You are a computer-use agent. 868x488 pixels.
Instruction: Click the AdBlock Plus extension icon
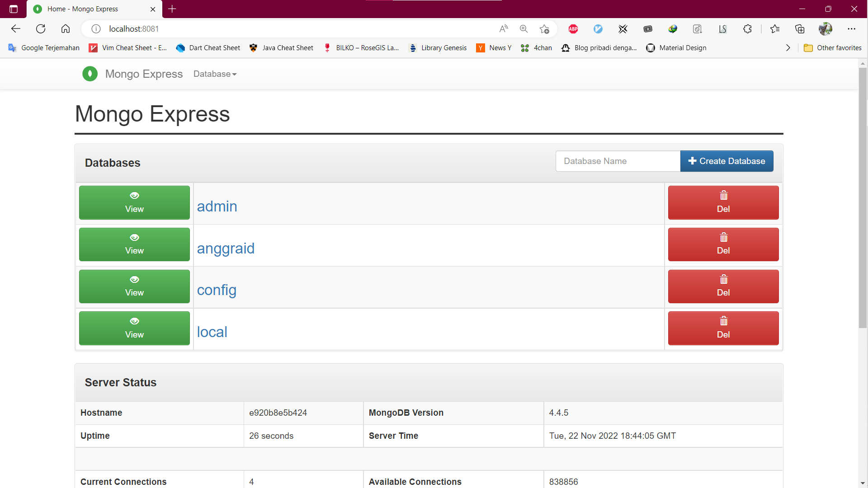pyautogui.click(x=573, y=29)
